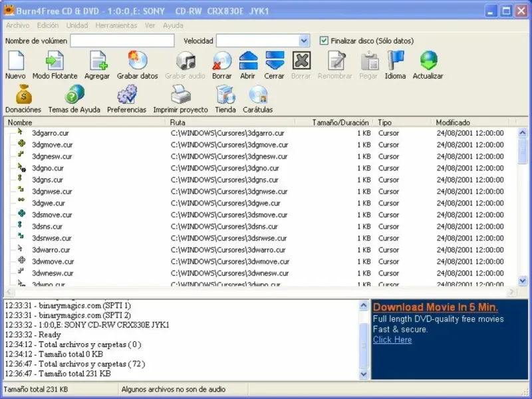The height and width of the screenshot is (399, 532).
Task: Toggle Finalizar disco checkbox
Action: pos(324,41)
